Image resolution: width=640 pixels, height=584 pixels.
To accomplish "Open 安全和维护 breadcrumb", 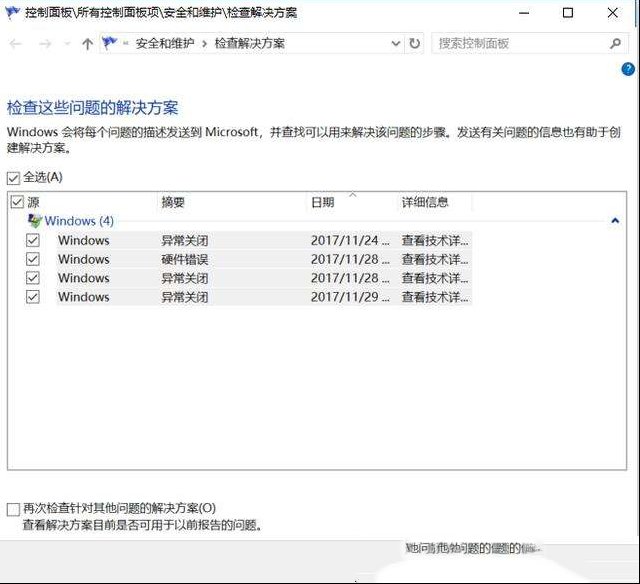I will point(165,43).
